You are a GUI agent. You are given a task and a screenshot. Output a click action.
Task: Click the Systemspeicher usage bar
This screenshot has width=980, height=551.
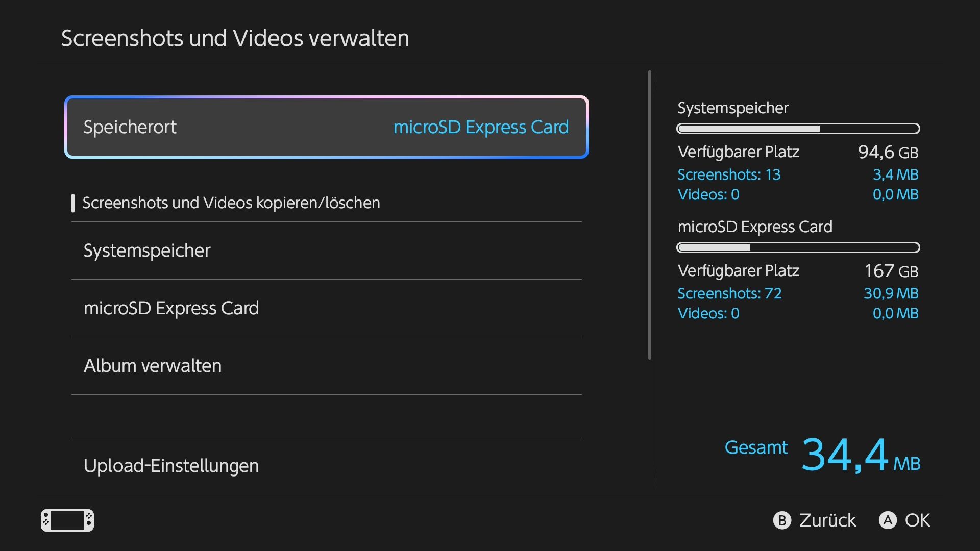(798, 129)
